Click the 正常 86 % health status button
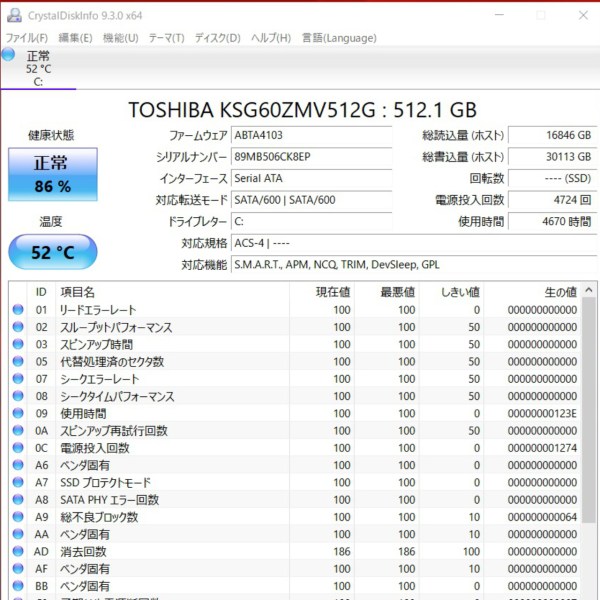This screenshot has width=600, height=600. tap(53, 174)
